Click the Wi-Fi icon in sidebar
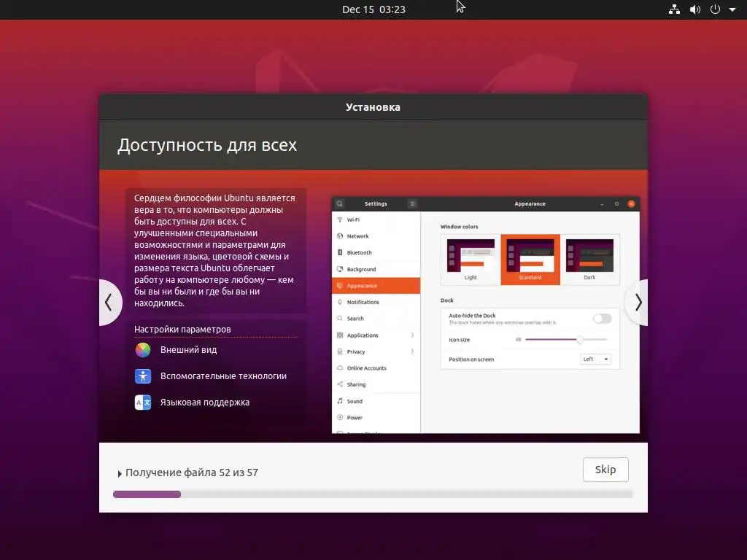Image resolution: width=747 pixels, height=560 pixels. pos(340,219)
